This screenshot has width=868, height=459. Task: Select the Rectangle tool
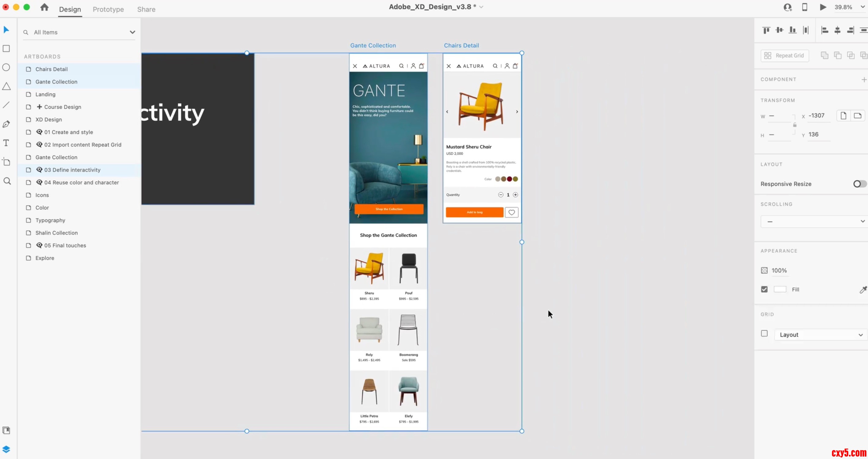point(6,49)
